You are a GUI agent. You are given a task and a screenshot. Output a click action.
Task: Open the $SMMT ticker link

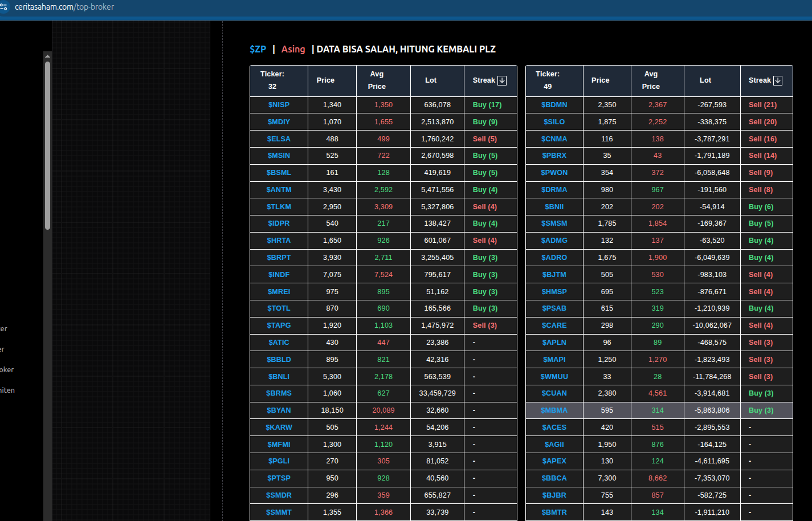pos(279,512)
